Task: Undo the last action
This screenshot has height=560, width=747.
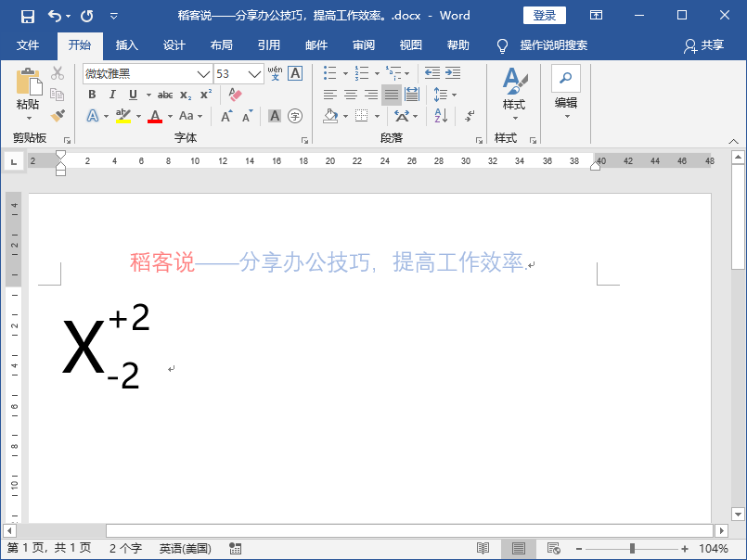Action: tap(55, 16)
